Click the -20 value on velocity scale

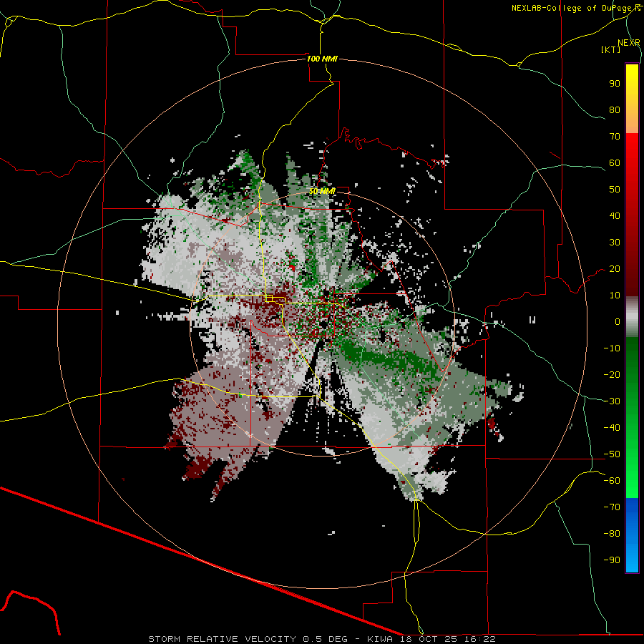pos(612,374)
